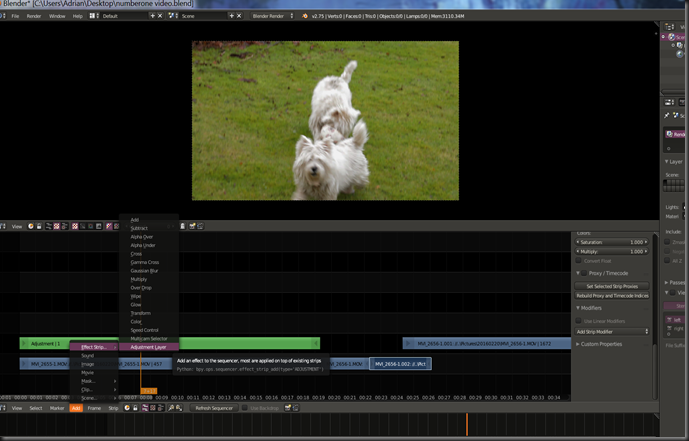This screenshot has height=441, width=689.
Task: Collapse Proxy / Timecode panel
Action: tap(578, 273)
